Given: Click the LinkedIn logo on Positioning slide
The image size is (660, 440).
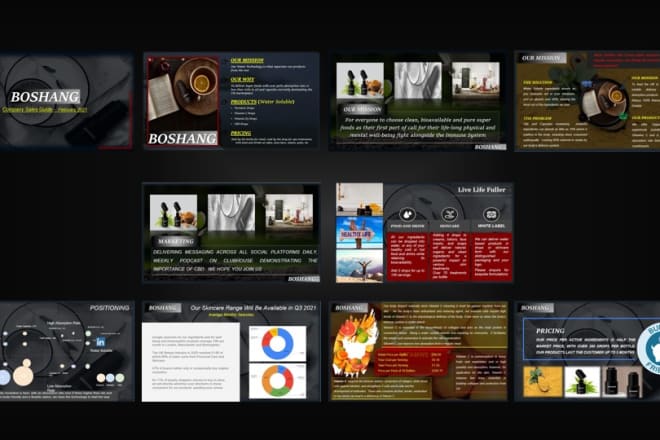Looking at the screenshot, I should click(x=101, y=342).
